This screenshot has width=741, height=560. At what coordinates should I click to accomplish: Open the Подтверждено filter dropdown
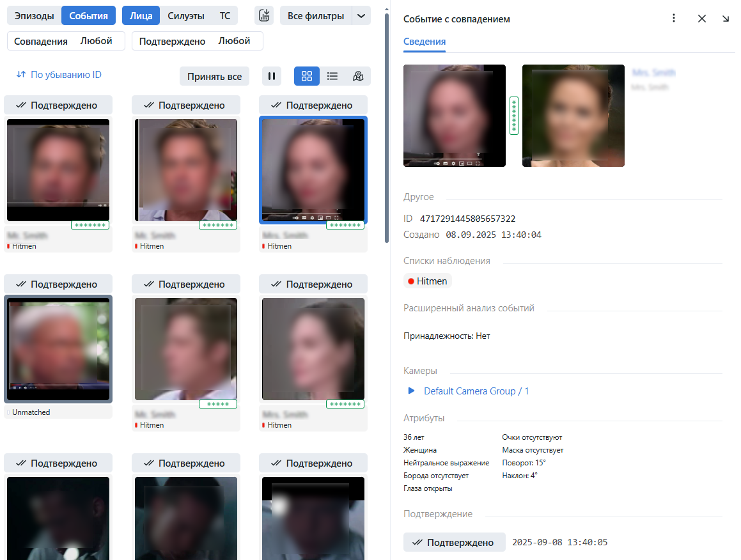click(x=197, y=41)
